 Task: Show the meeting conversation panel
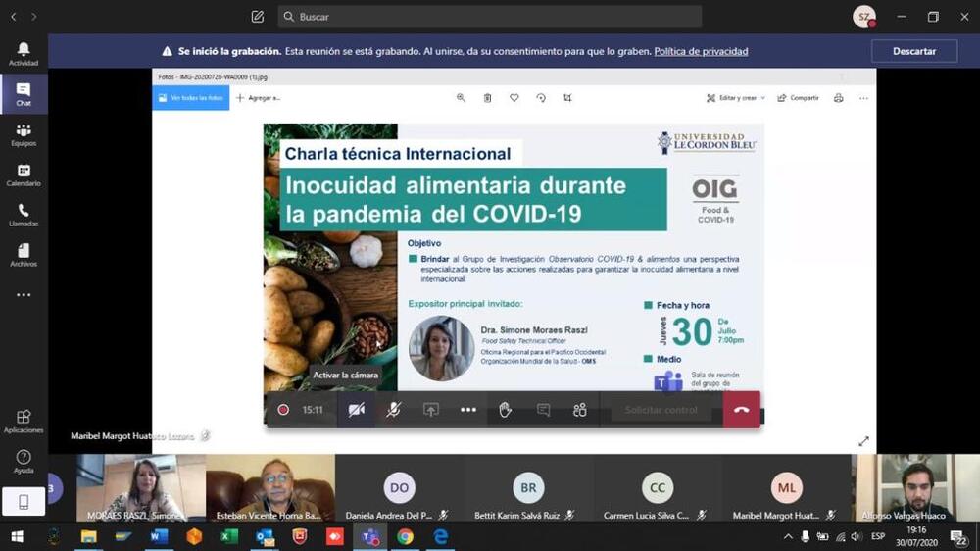[543, 410]
